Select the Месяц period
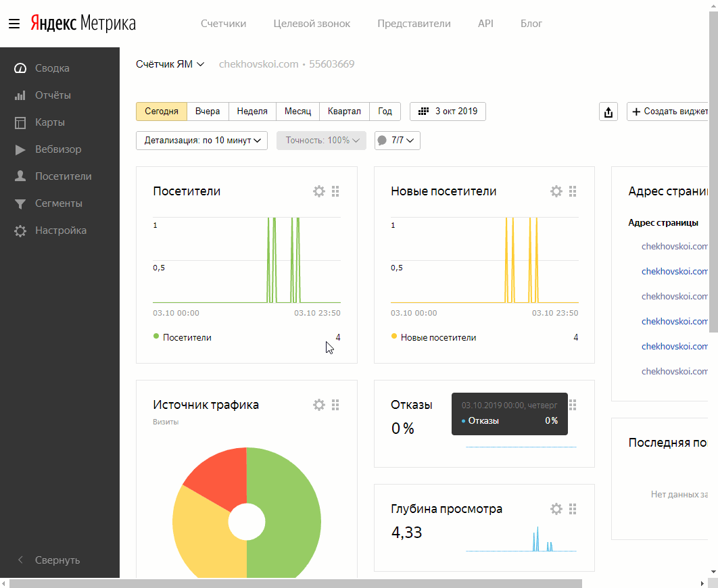This screenshot has height=588, width=718. [297, 112]
